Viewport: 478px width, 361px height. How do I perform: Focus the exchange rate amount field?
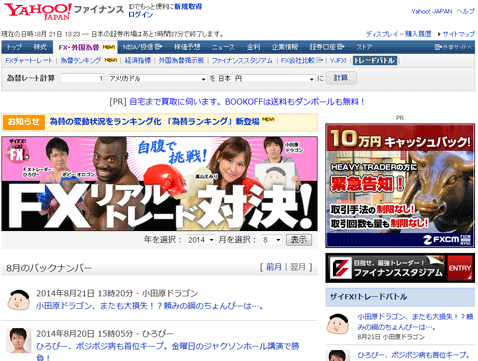click(x=82, y=79)
